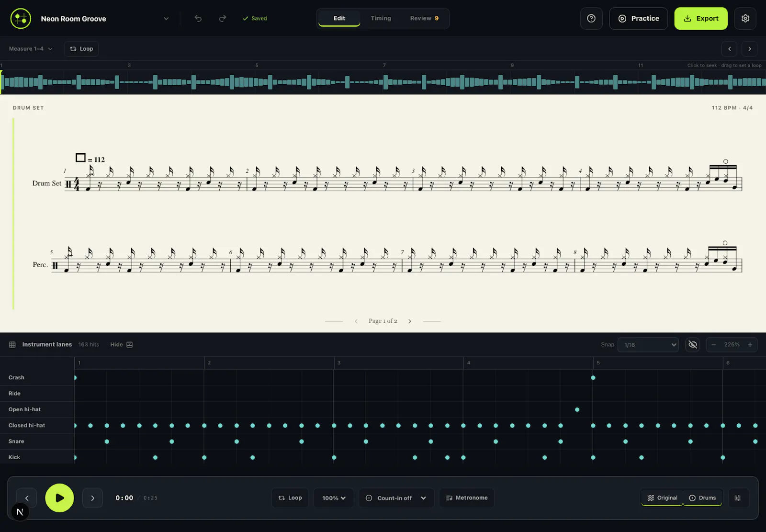Select the Crash lane
766x532 pixels.
point(37,378)
